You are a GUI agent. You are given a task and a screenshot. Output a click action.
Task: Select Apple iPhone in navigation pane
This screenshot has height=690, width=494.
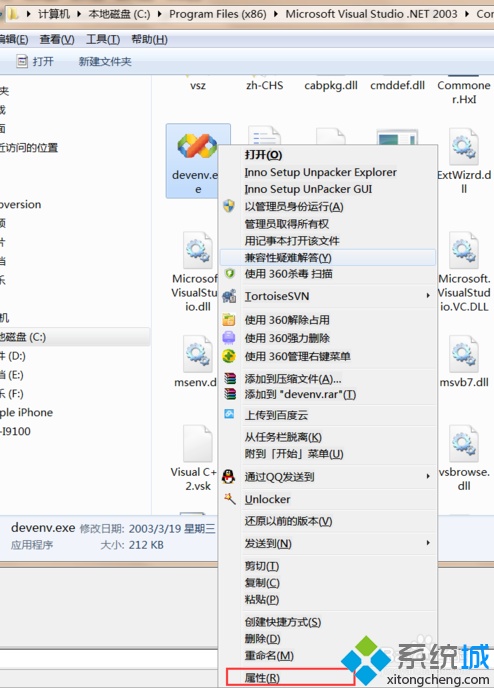pos(26,412)
